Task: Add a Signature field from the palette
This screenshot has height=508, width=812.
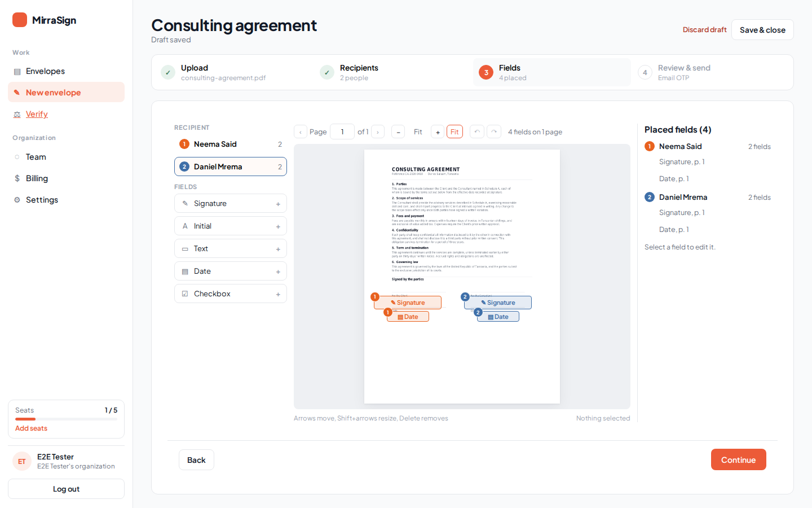Action: (231, 203)
